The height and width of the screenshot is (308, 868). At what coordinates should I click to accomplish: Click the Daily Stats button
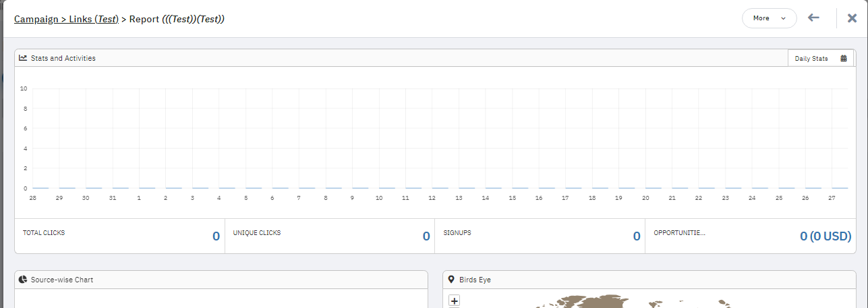[821, 58]
